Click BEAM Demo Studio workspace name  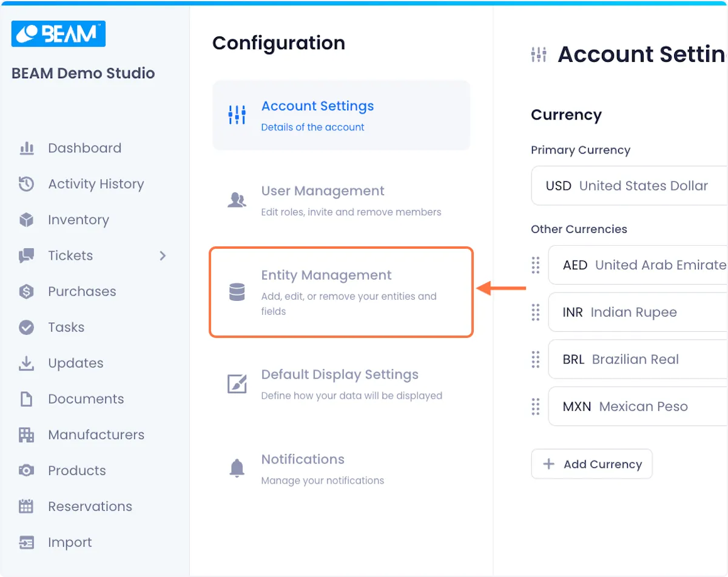click(83, 73)
